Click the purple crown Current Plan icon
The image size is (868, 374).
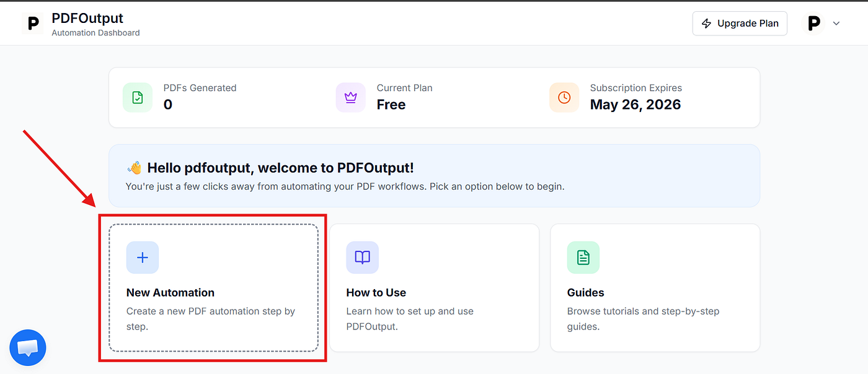coord(351,98)
